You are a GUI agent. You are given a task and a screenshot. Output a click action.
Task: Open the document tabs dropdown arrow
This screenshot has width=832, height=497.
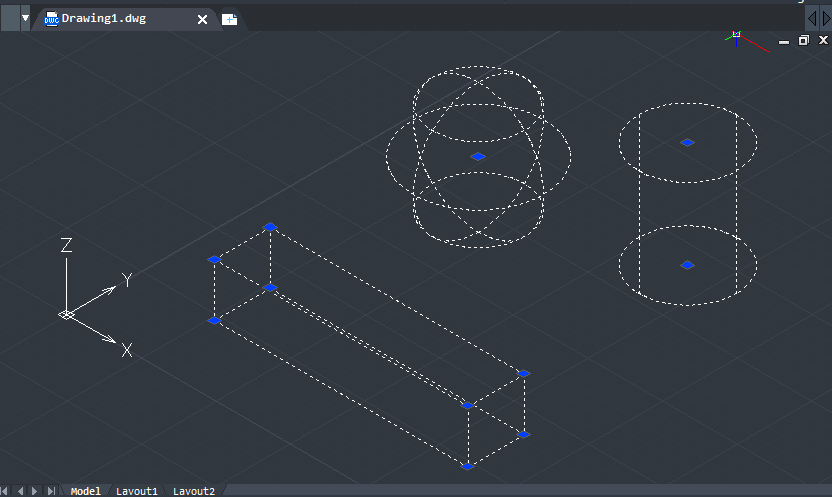point(25,18)
